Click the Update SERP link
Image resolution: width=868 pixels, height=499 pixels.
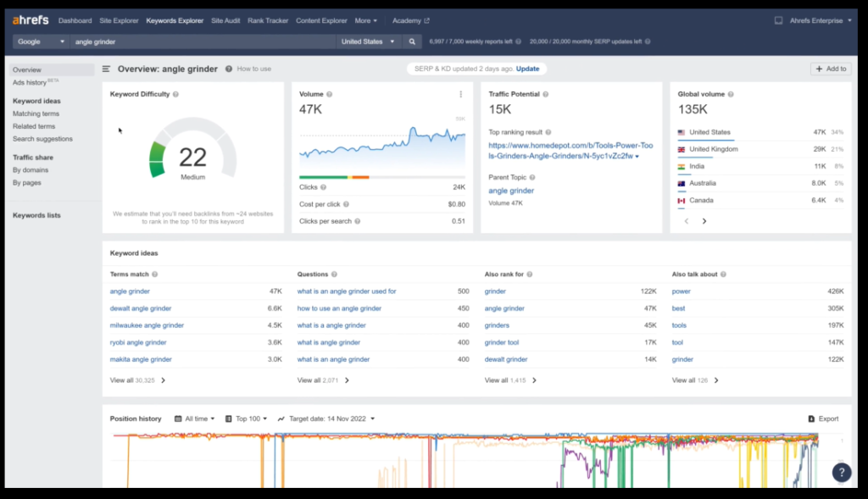527,69
